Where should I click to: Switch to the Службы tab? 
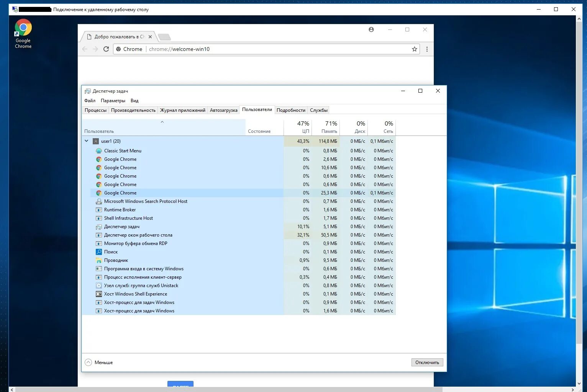point(319,110)
